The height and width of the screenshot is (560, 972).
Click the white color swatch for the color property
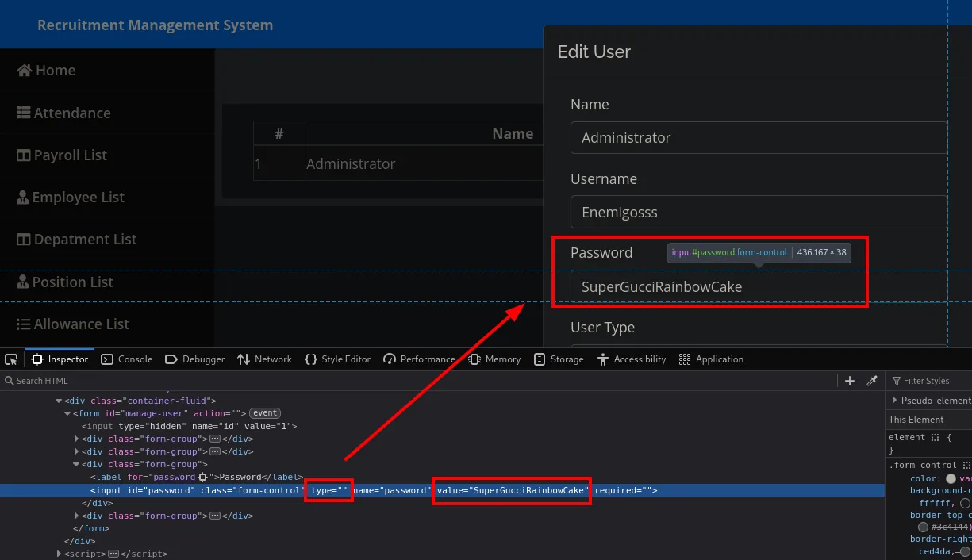951,478
